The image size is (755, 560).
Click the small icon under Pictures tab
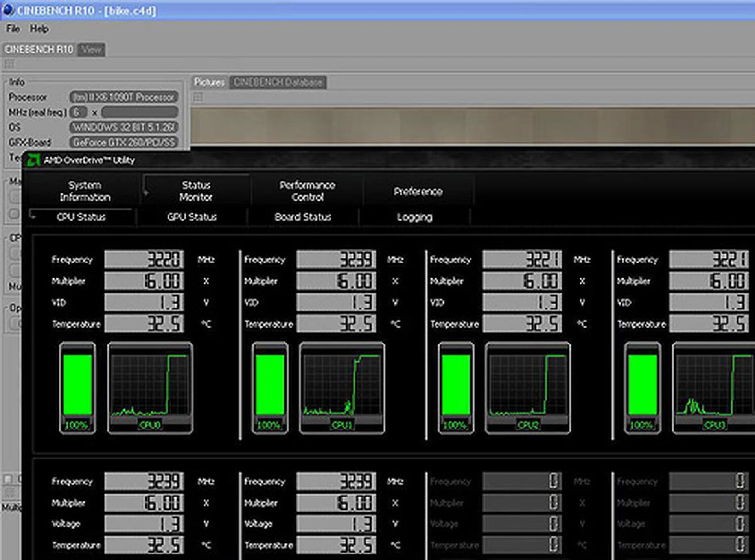198,97
